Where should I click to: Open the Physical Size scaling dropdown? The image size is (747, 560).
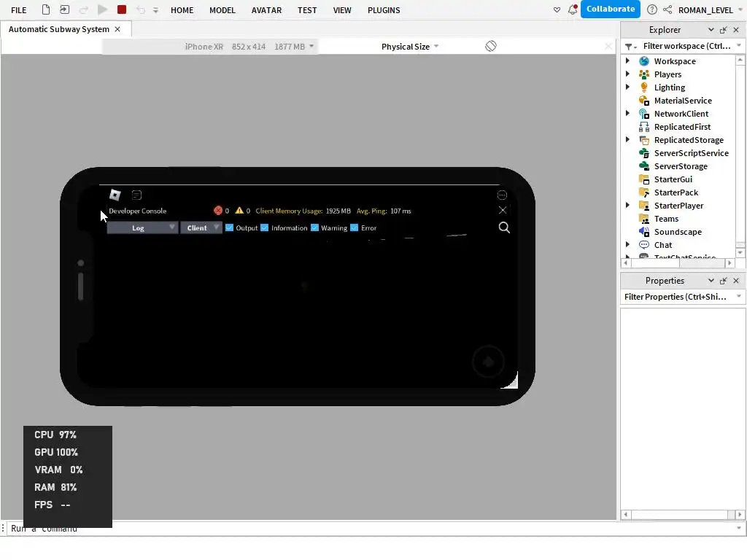(x=410, y=46)
